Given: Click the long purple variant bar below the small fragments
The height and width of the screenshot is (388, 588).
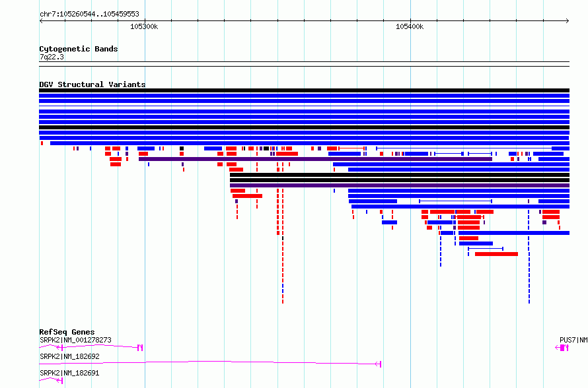Looking at the screenshot, I should coord(315,159).
